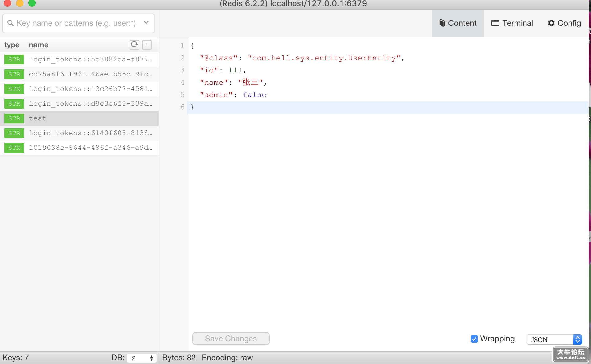Open the DB number selector
The image size is (591, 364).
(x=142, y=358)
